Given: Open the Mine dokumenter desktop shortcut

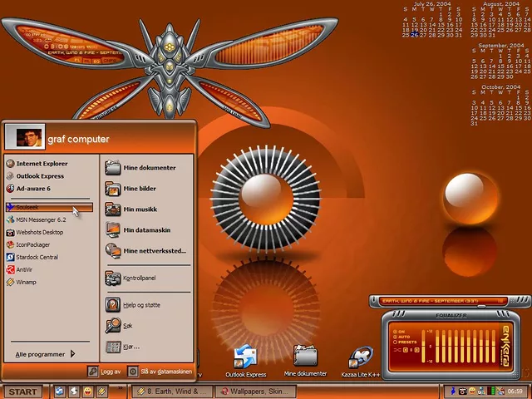Looking at the screenshot, I should pos(305,361).
